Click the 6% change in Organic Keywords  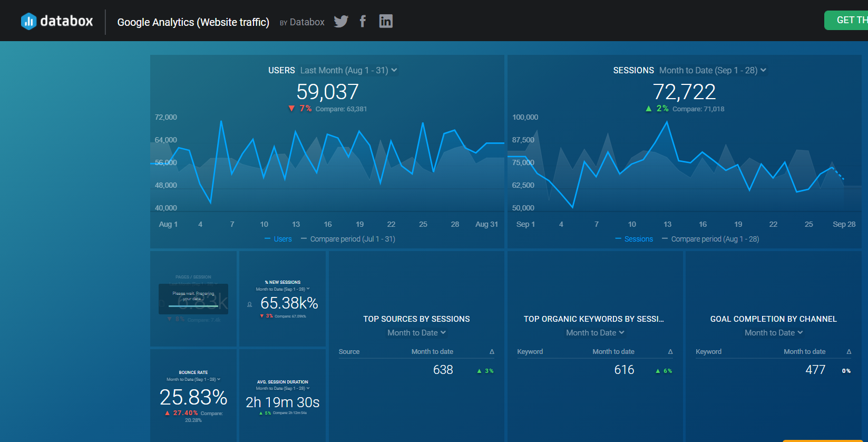click(x=668, y=371)
